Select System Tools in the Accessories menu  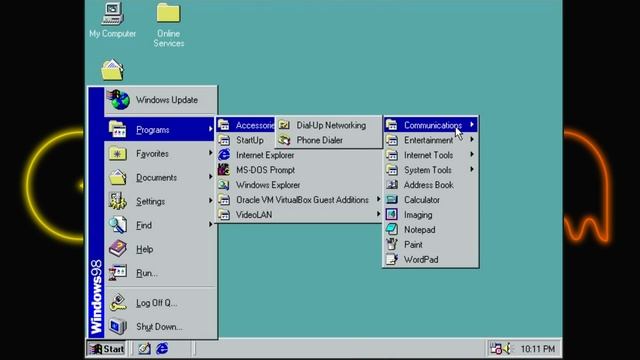(x=431, y=170)
